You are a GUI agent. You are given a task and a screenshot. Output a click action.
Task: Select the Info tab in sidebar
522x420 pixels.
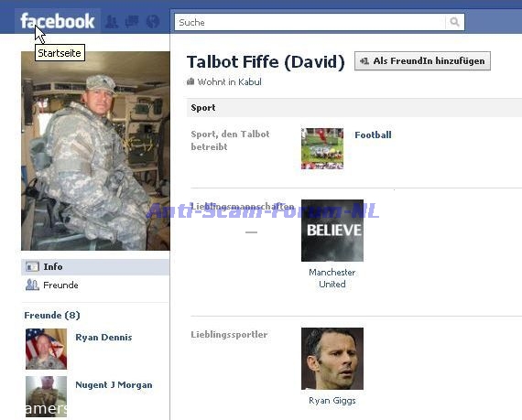[95, 267]
